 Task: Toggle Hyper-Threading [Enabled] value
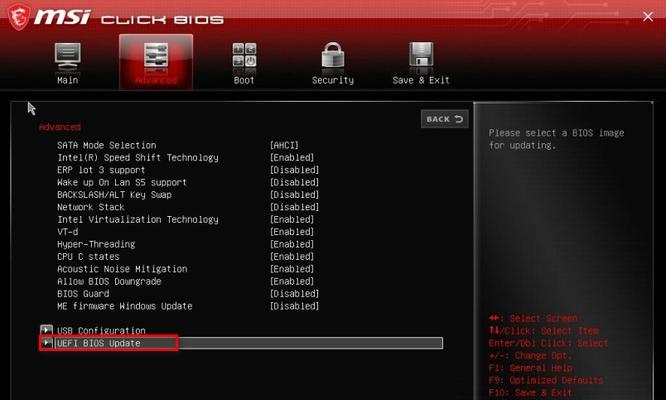(292, 244)
